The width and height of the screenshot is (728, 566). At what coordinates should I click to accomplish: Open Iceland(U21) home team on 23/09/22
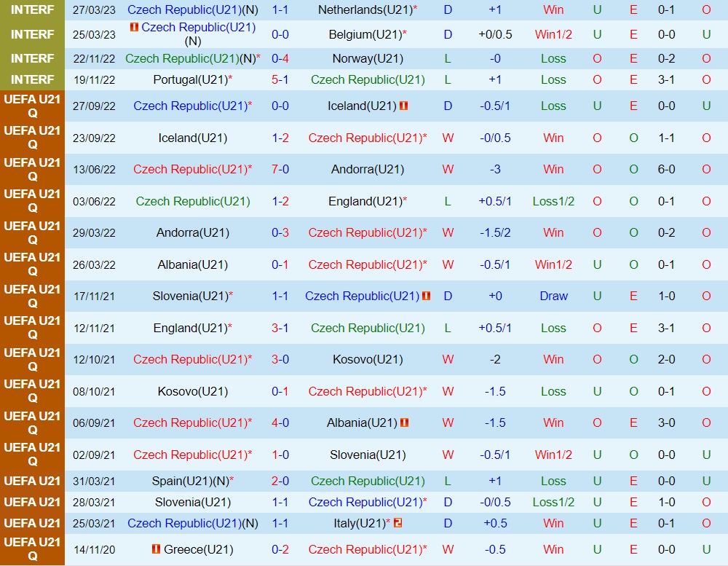click(193, 138)
